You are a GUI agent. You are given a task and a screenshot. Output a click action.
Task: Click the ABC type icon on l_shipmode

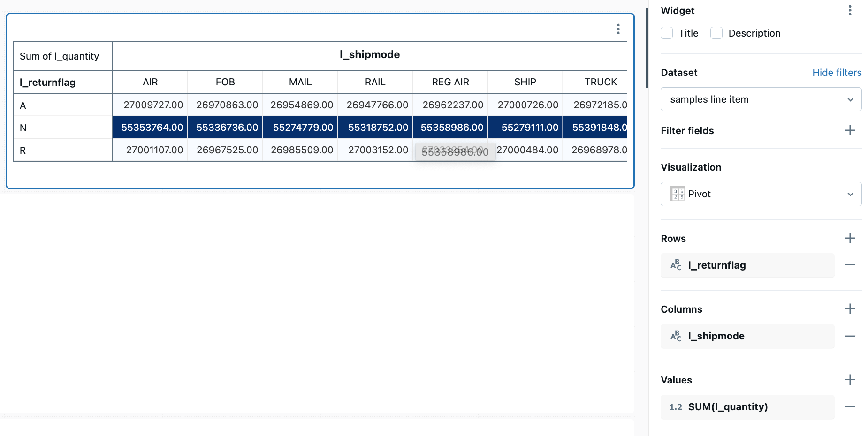[x=676, y=336]
